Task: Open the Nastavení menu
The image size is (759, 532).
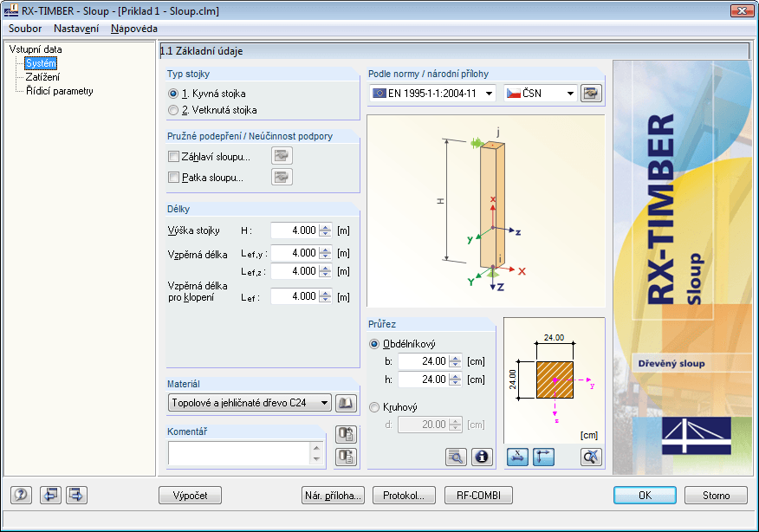Action: 76,29
